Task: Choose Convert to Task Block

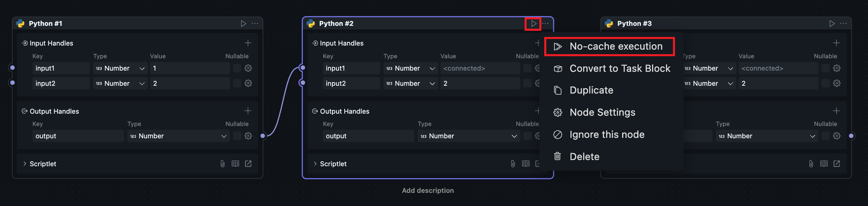Action: pos(620,69)
